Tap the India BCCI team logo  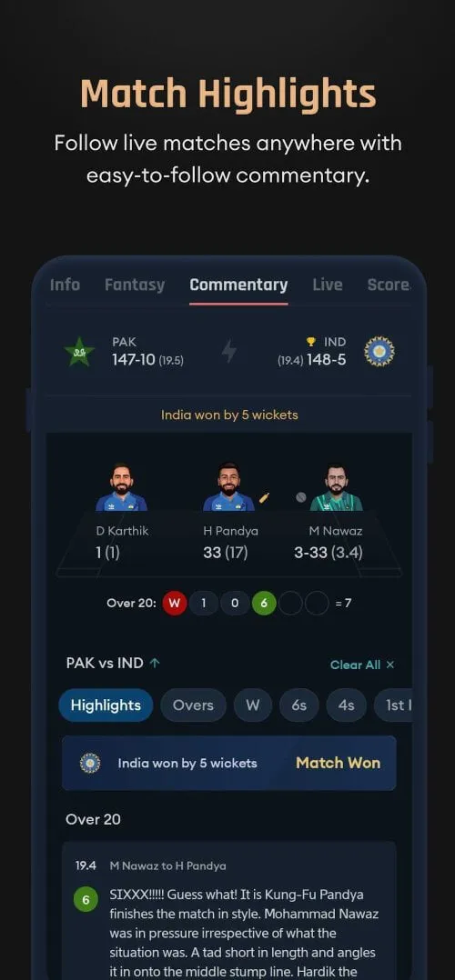379,351
